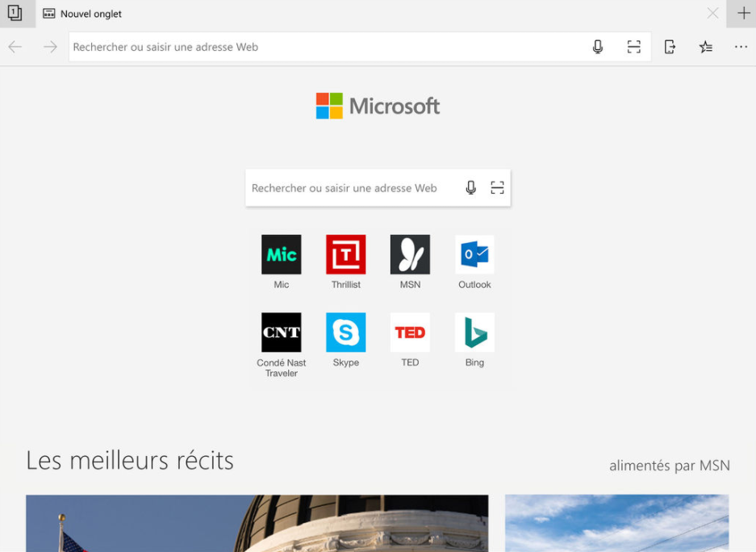This screenshot has width=756, height=552.
Task: Open the CNT Condé Nast Traveler tile
Action: [x=281, y=332]
